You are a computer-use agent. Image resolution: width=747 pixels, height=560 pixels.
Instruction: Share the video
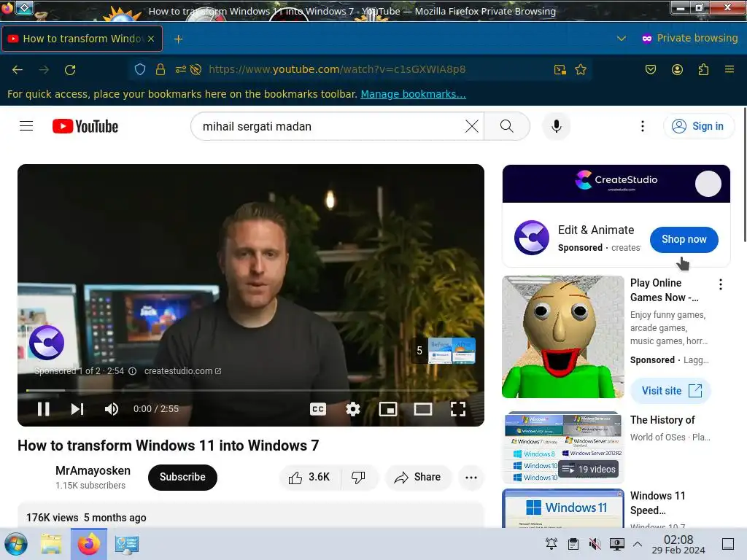point(418,477)
